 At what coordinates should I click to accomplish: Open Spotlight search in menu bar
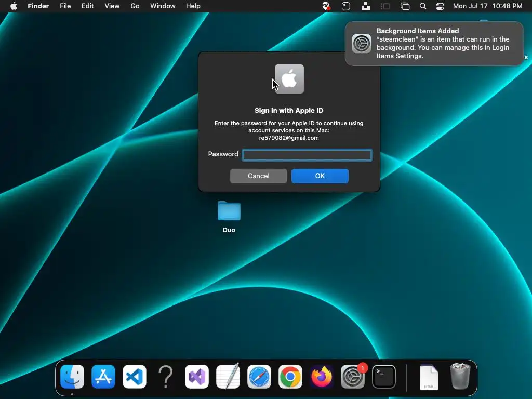(423, 6)
